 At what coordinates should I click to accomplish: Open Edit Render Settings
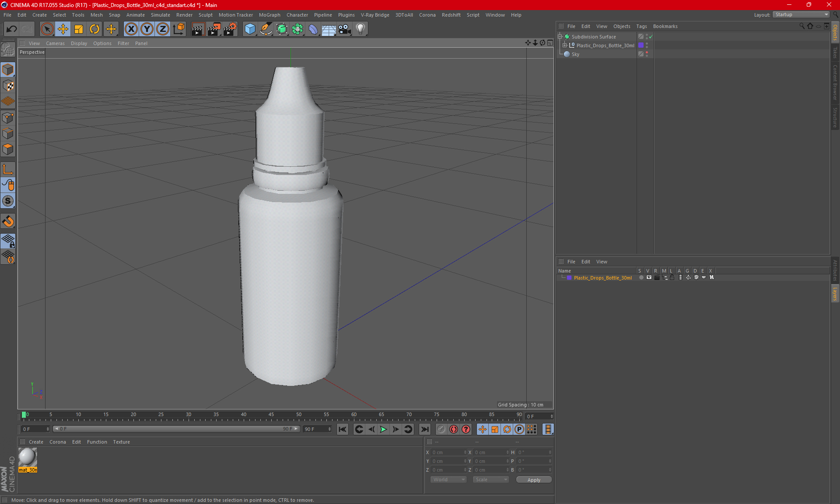pos(230,29)
